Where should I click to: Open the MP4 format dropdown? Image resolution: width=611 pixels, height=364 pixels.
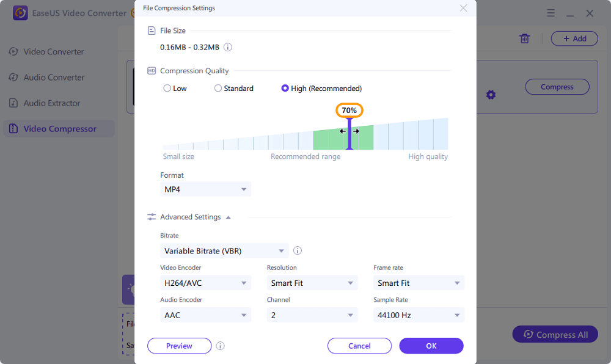(205, 189)
